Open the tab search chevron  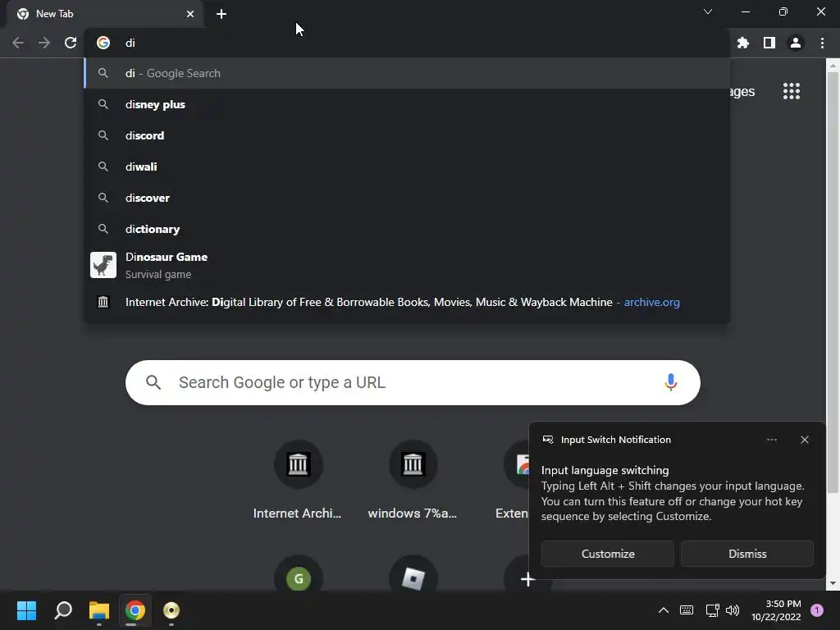(708, 11)
